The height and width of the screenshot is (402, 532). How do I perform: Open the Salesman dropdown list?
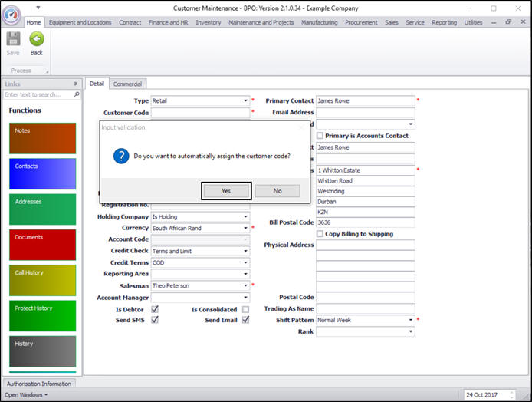coord(245,285)
